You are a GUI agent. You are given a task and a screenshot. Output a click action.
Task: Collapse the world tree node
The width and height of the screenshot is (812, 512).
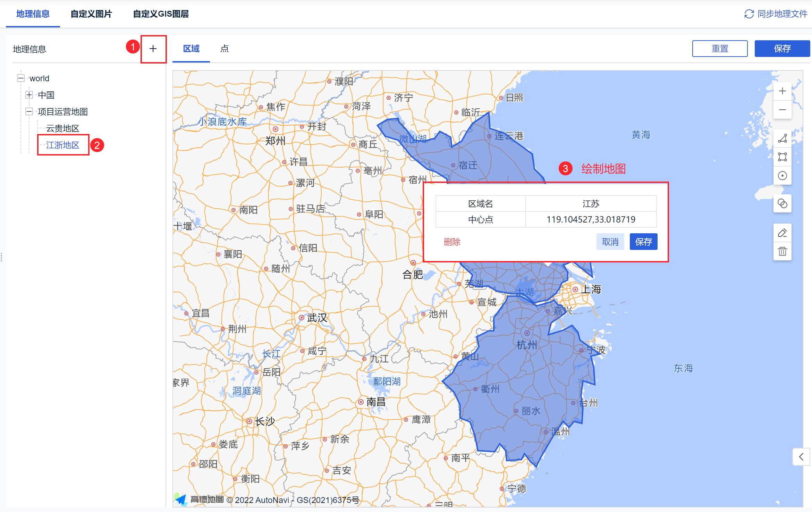coord(21,78)
